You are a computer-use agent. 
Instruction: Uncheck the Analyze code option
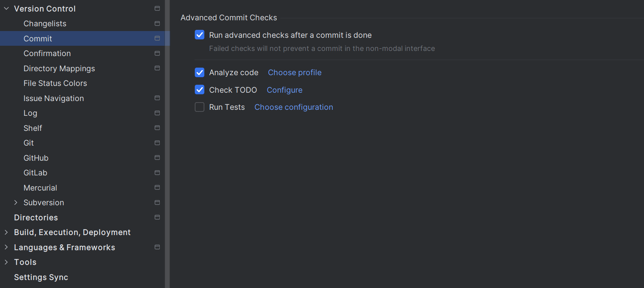(200, 72)
